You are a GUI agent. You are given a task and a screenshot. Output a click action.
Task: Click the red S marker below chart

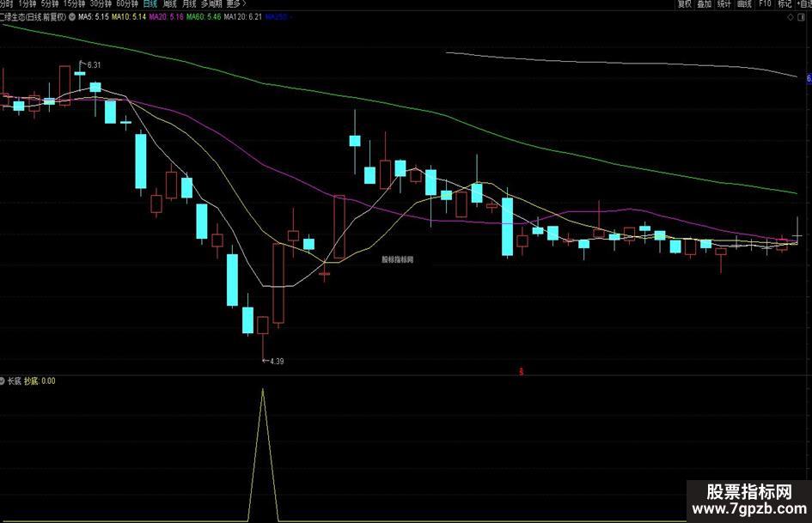pyautogui.click(x=521, y=372)
